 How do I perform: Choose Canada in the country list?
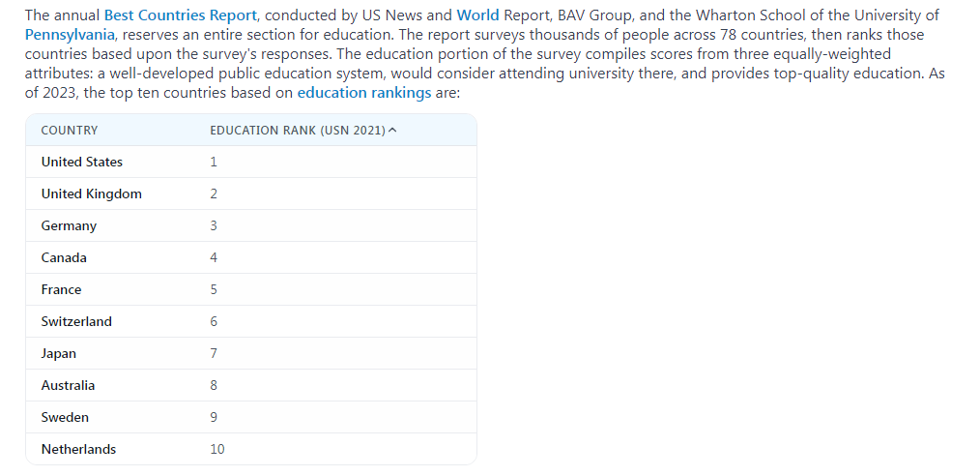[64, 257]
